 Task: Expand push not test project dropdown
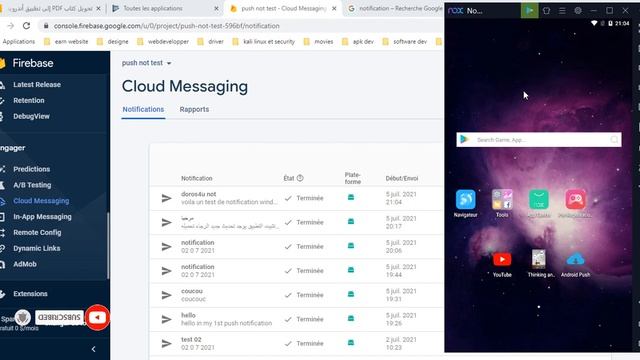[146, 63]
